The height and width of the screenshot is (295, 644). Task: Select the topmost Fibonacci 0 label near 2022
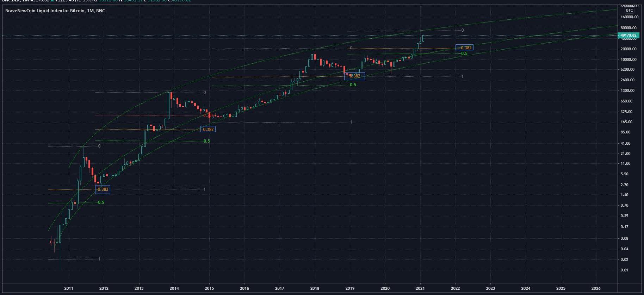click(463, 31)
